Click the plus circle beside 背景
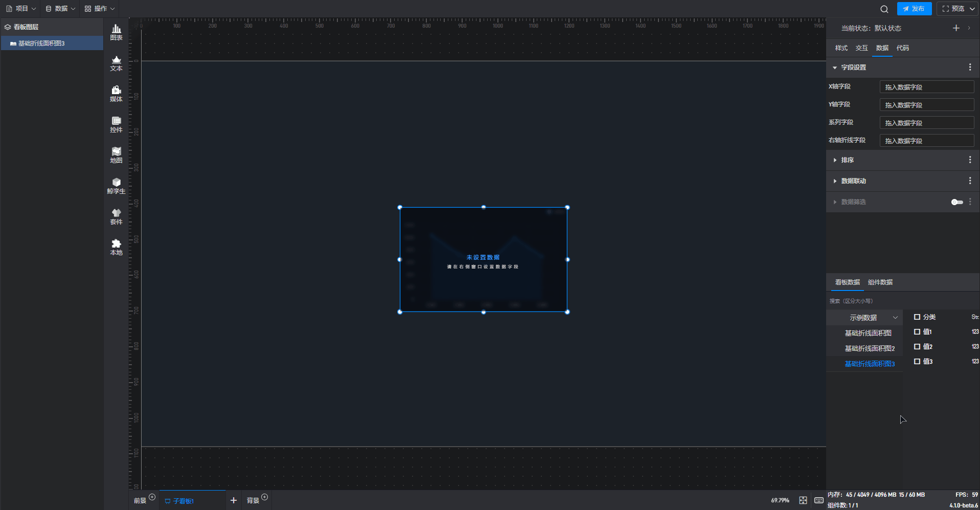 coord(264,497)
